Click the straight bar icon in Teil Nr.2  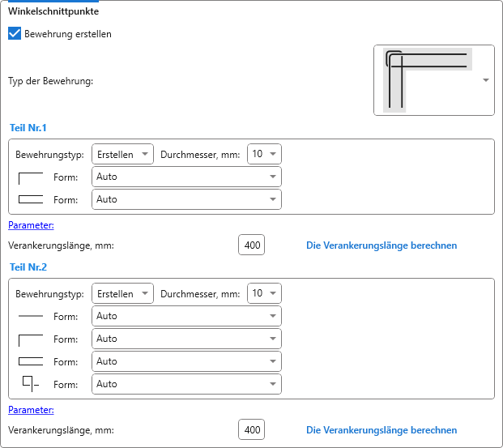tap(30, 316)
